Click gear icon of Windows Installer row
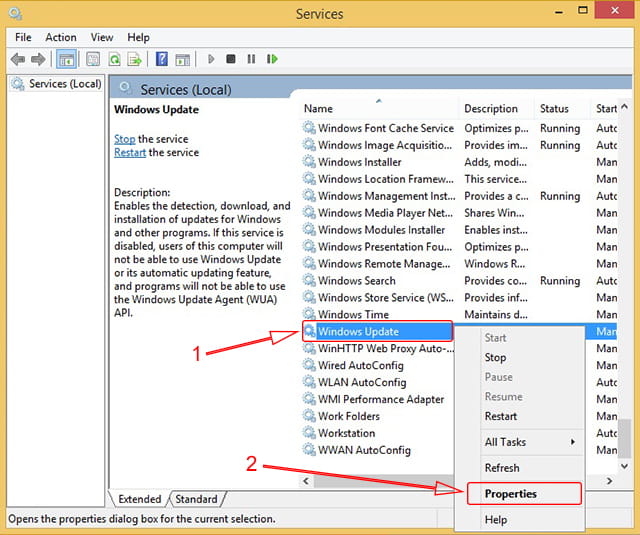Screen dimensions: 640x535 click(309, 162)
